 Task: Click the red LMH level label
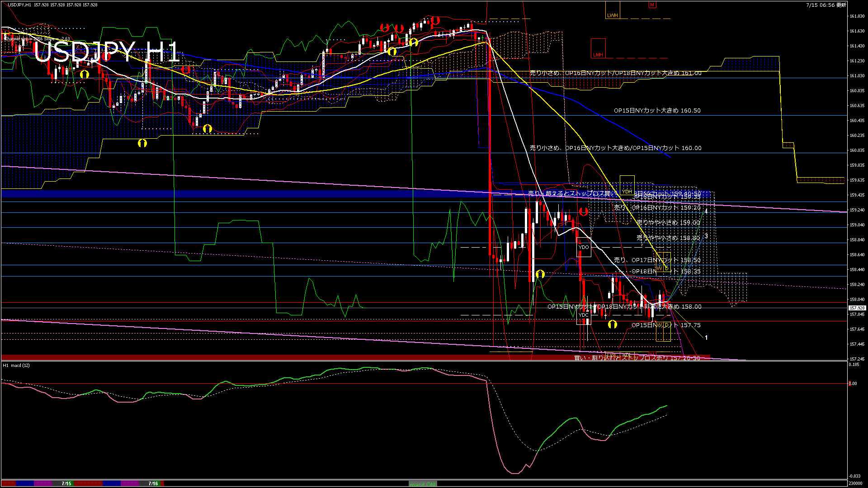(x=598, y=55)
